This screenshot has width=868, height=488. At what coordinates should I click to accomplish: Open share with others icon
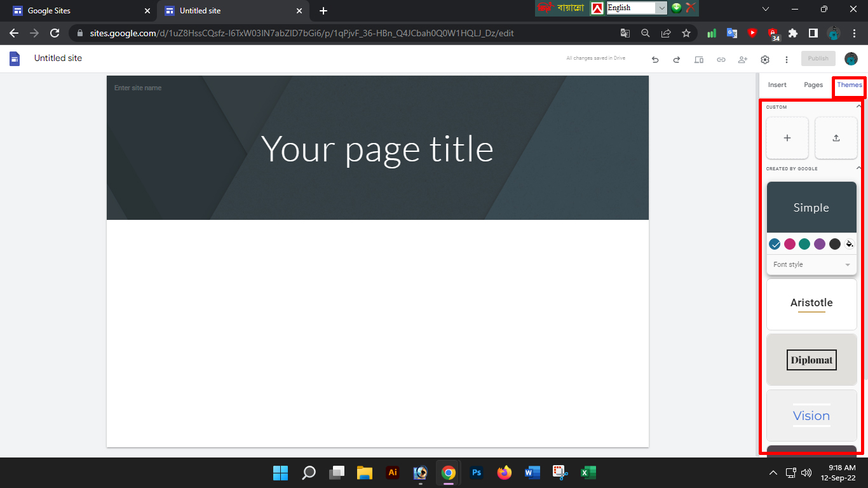click(742, 59)
